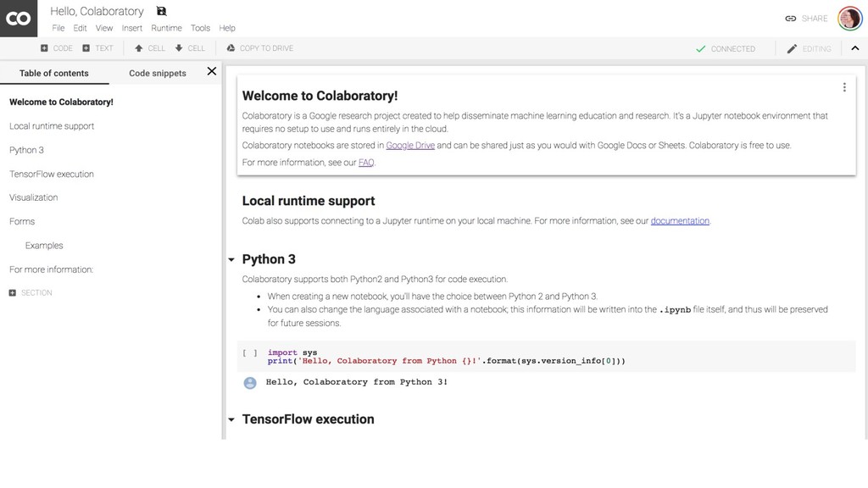Switch to Code snippets tab
Image resolution: width=868 pixels, height=488 pixels.
point(157,73)
